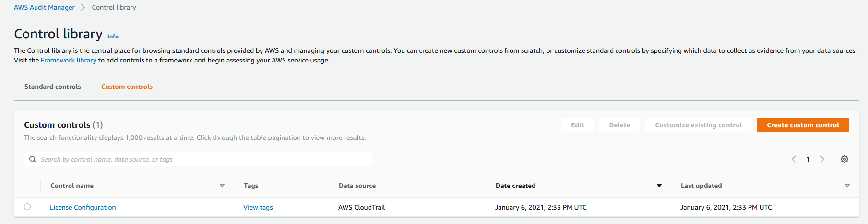Go to next page arrow
This screenshot has height=224, width=868.
[x=822, y=159]
